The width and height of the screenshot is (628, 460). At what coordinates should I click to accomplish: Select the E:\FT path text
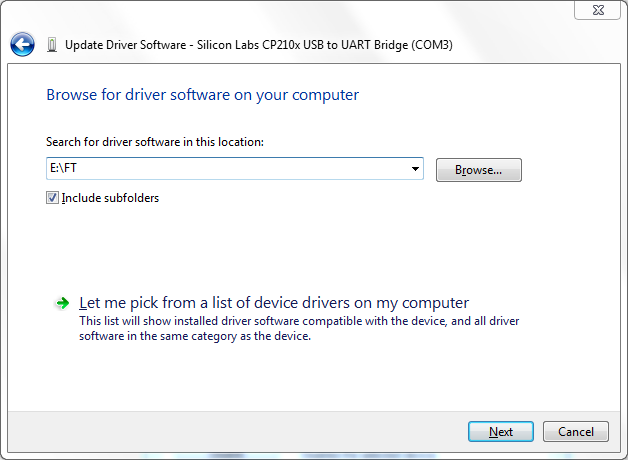click(63, 168)
